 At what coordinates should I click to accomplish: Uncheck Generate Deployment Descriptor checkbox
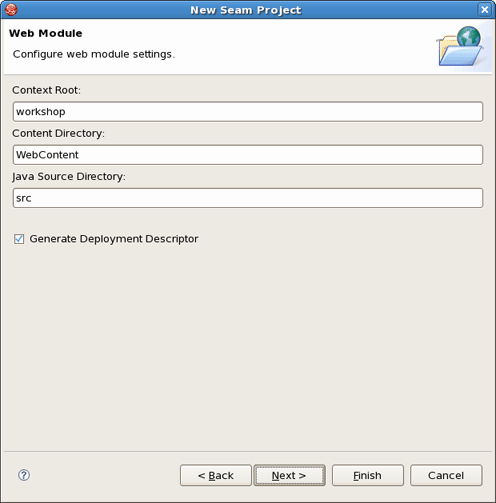tap(19, 239)
